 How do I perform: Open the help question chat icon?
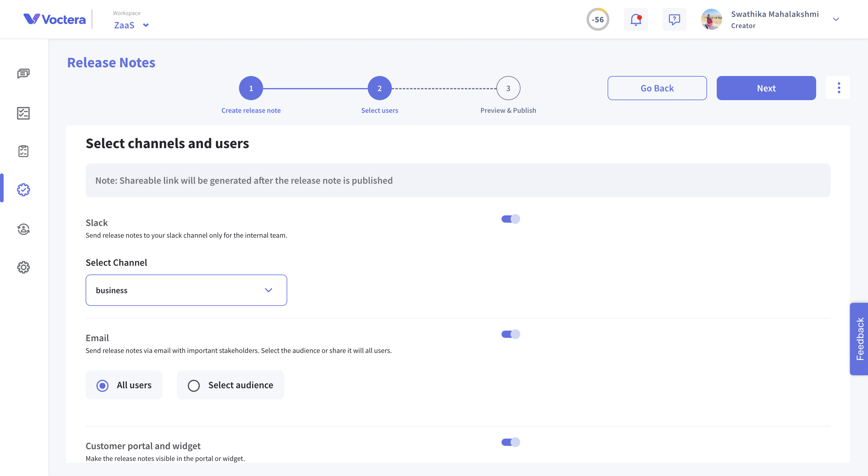tap(674, 20)
